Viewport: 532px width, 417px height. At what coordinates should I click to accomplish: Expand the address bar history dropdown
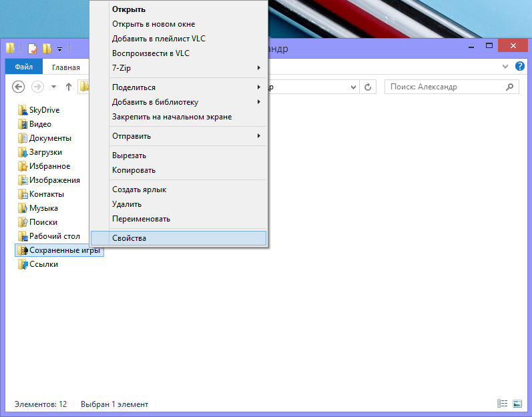pos(353,87)
